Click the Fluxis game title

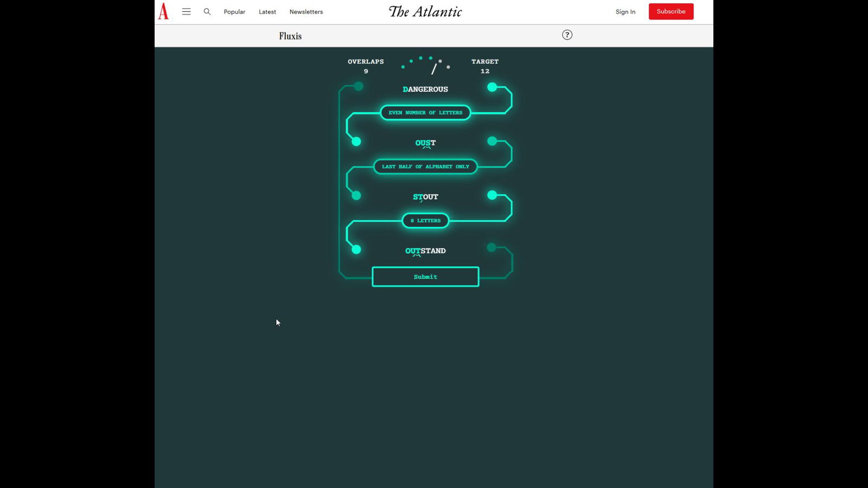290,36
